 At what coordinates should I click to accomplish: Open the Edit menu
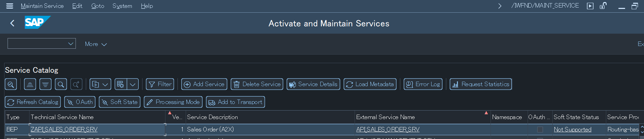77,6
